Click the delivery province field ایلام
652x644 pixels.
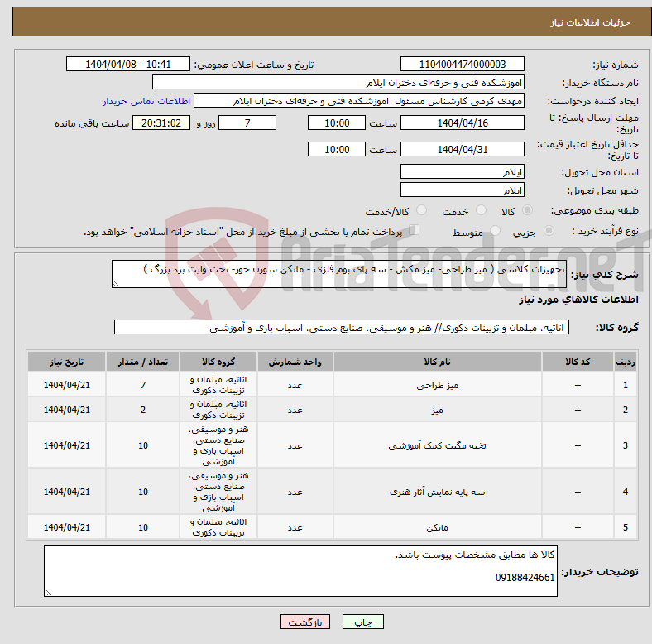(462, 171)
